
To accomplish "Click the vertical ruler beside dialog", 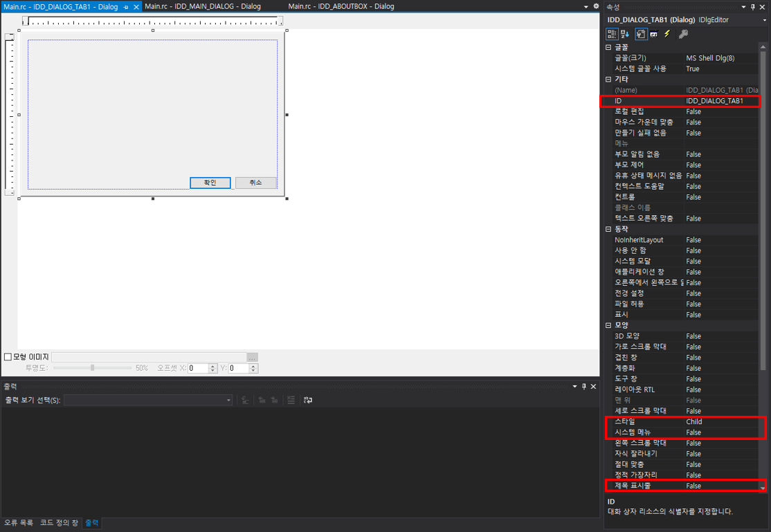I will pos(10,114).
